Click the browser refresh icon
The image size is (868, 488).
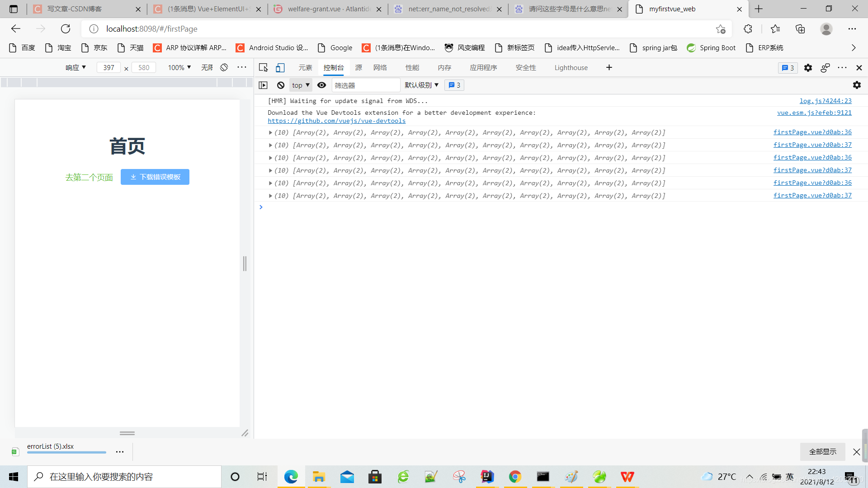coord(66,29)
